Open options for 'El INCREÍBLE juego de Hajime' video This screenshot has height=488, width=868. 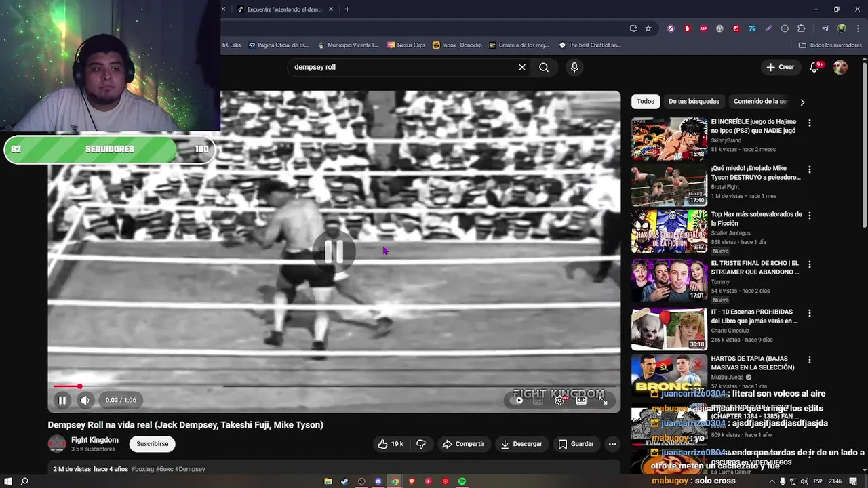coord(809,123)
